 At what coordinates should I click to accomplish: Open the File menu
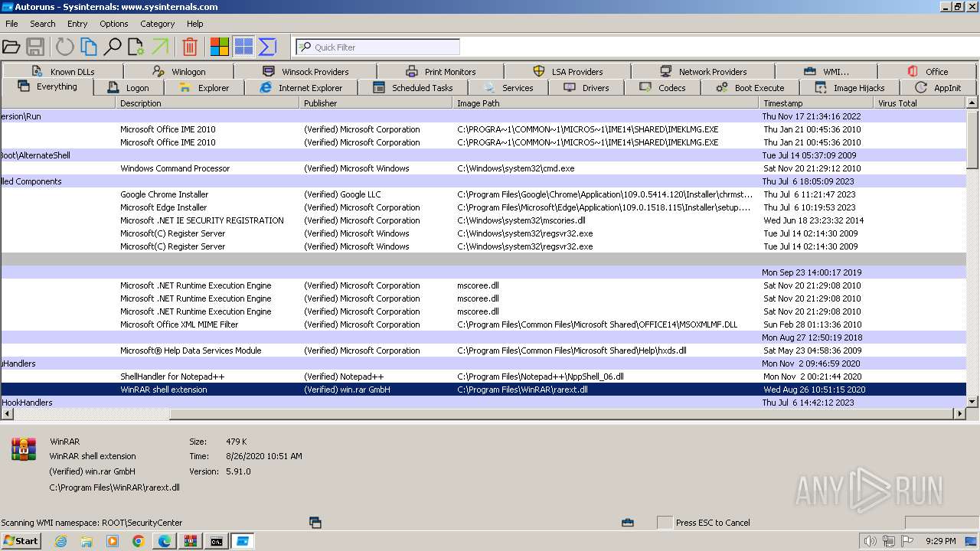pyautogui.click(x=11, y=24)
